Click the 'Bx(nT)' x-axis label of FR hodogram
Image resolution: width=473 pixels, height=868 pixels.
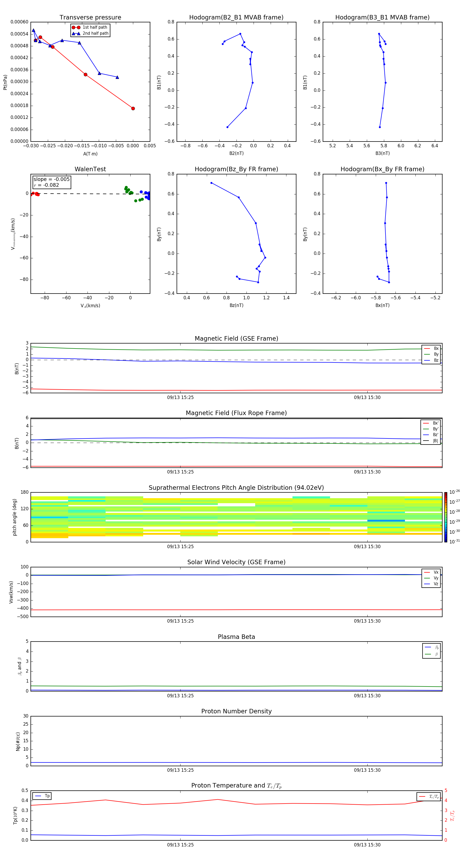382,305
